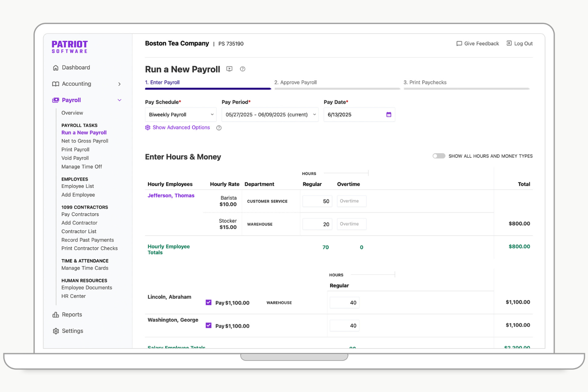
Task: Open the Dashboard from the sidebar
Action: coord(76,67)
